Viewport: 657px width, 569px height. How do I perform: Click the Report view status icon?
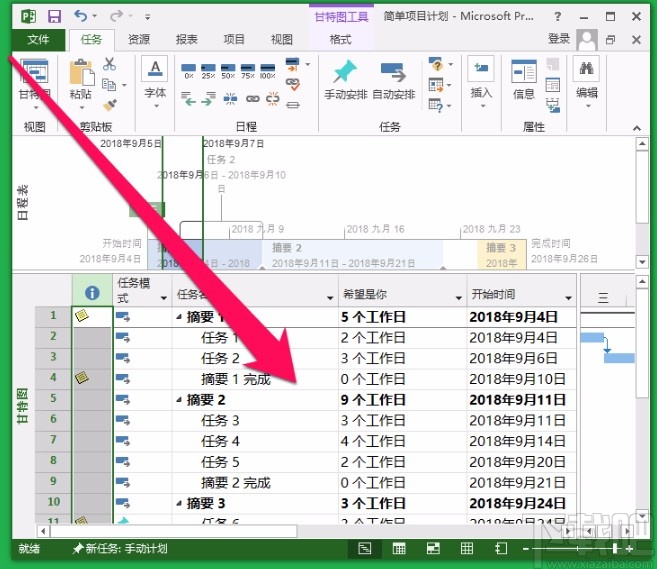501,548
